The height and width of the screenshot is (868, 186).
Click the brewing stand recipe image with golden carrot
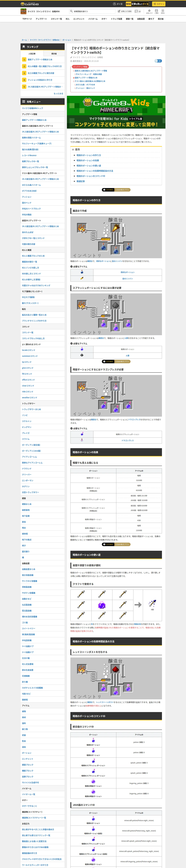116,237
